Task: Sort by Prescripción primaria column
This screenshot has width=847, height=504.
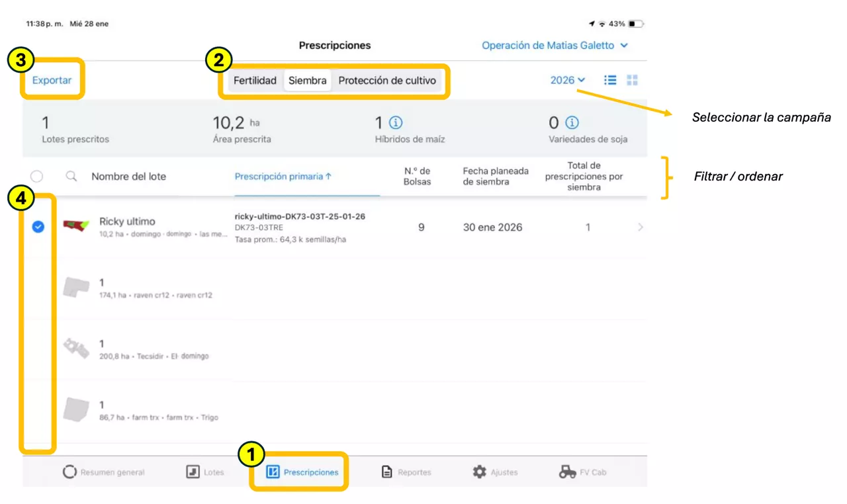Action: tap(283, 177)
